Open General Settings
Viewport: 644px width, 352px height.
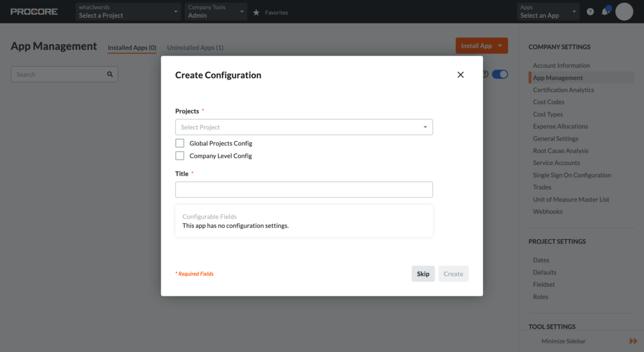555,139
